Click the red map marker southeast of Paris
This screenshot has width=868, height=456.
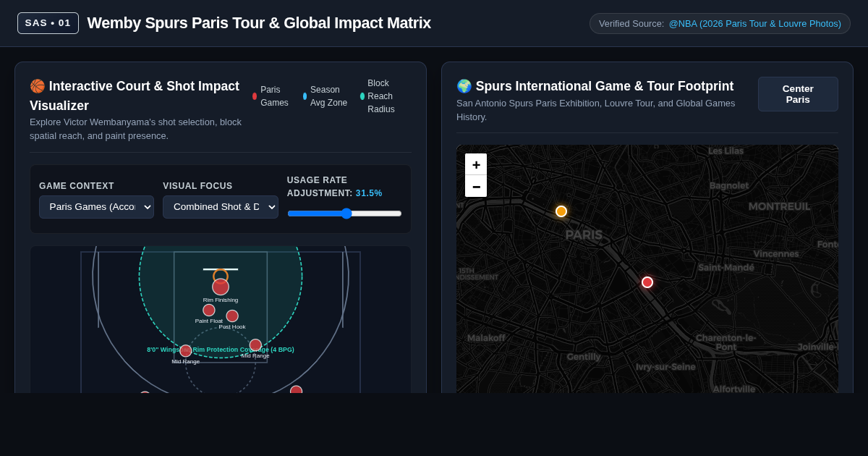tap(647, 282)
